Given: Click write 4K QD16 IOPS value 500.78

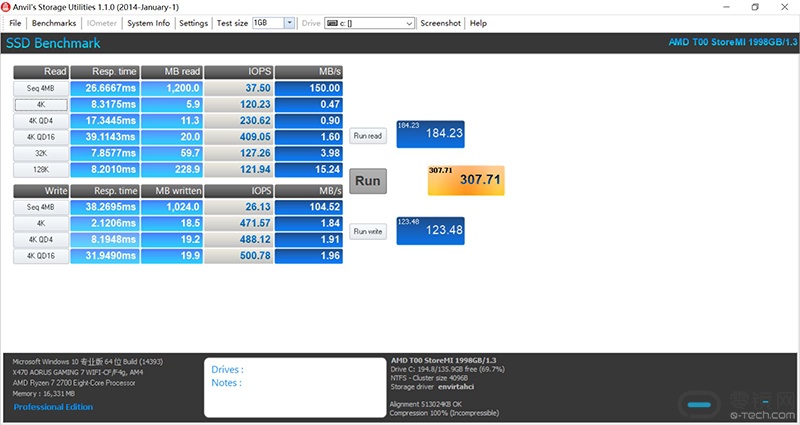Looking at the screenshot, I should pos(238,256).
